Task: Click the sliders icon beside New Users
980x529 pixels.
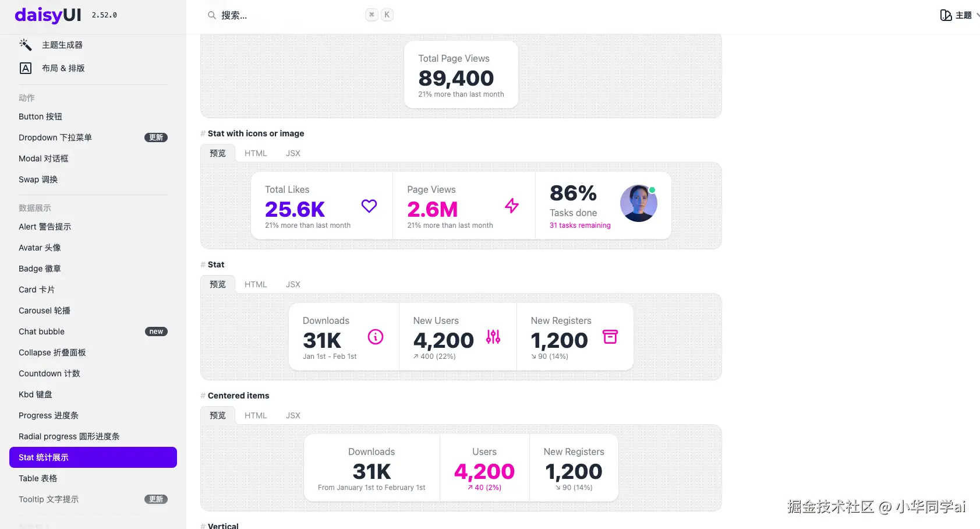Action: 493,337
